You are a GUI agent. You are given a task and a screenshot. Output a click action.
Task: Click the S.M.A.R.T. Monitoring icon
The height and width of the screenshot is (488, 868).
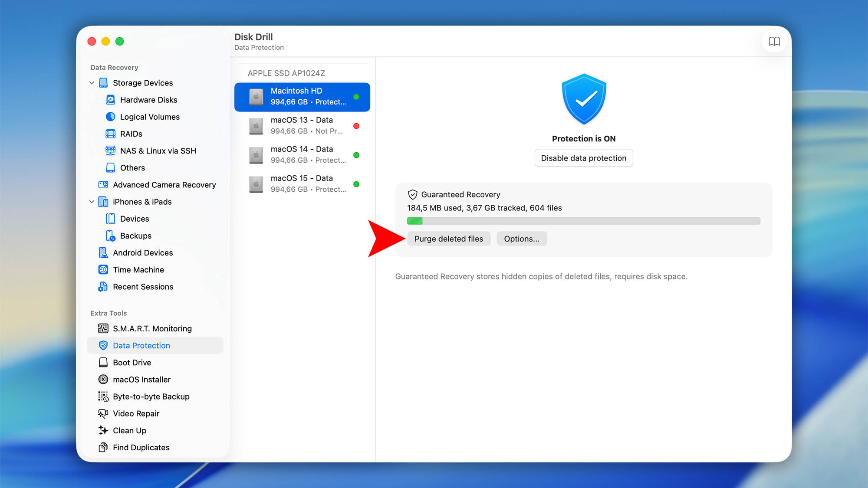(103, 328)
